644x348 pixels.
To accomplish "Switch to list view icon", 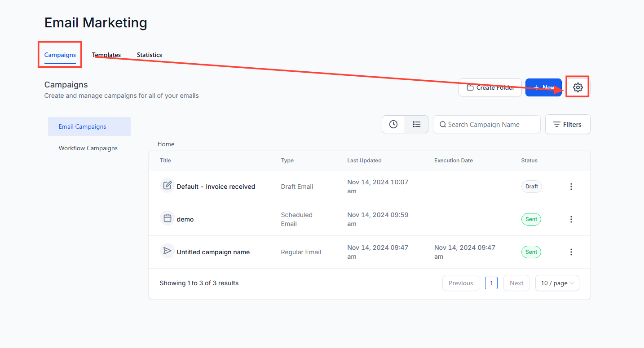I will click(x=417, y=124).
